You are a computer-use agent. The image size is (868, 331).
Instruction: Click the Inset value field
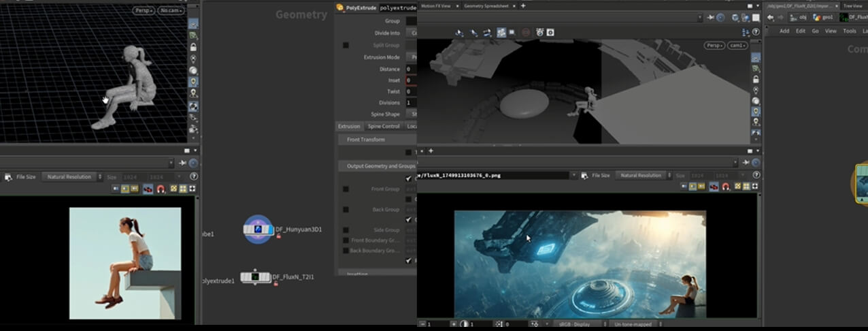click(412, 80)
